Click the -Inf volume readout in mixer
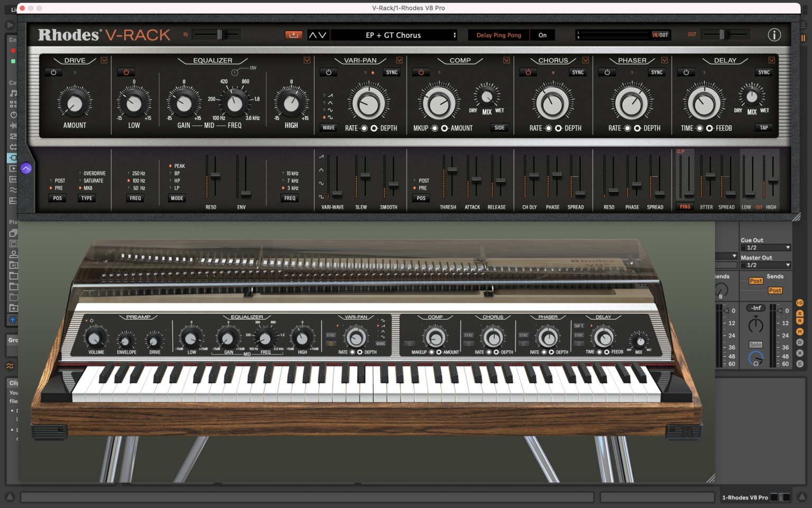The height and width of the screenshot is (508, 812). coord(756,308)
